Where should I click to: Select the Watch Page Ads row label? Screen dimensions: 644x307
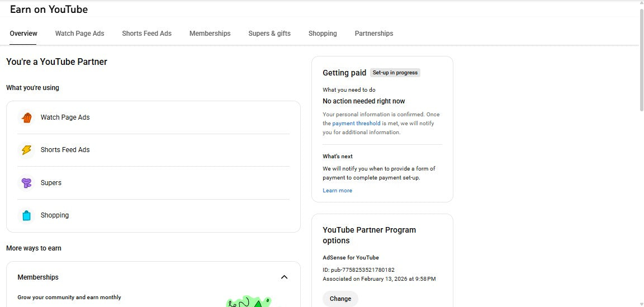pos(65,117)
